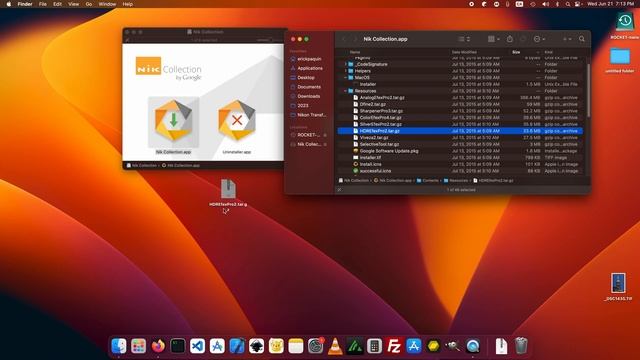Collapse the MacOS folder
The width and height of the screenshot is (640, 360).
click(x=345, y=78)
